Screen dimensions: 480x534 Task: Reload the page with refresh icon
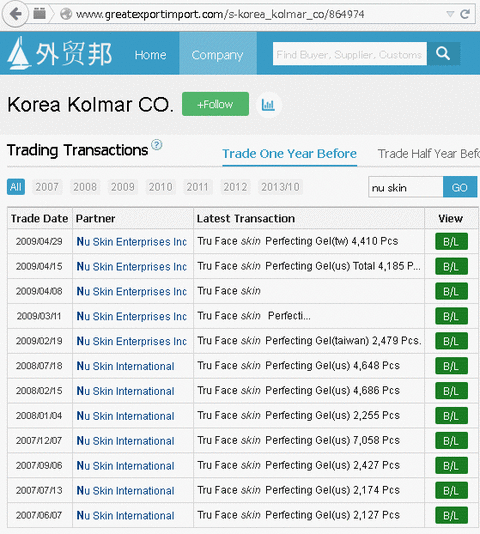[x=465, y=14]
